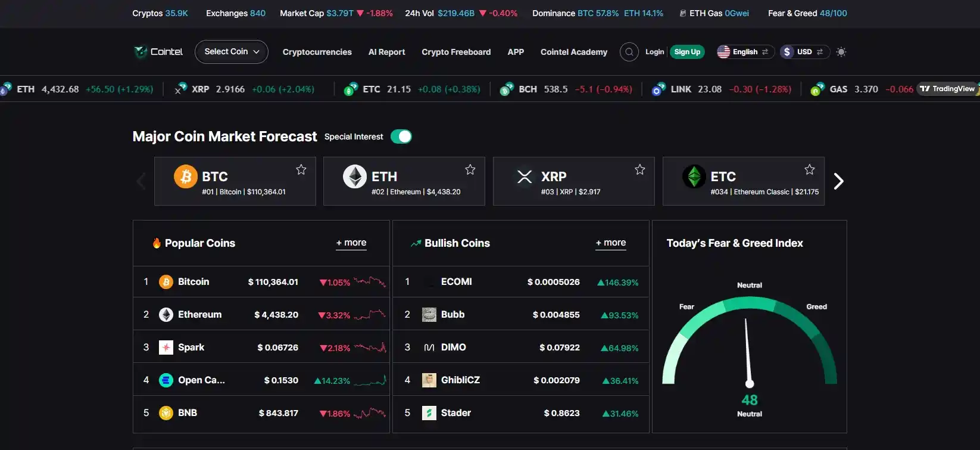Click BNB icon in Popular Coins

click(166, 413)
